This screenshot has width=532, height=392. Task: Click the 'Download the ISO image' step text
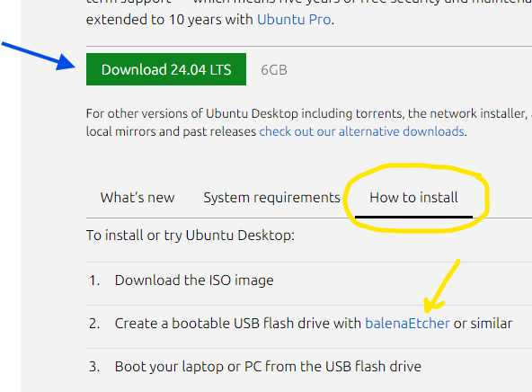tap(194, 281)
